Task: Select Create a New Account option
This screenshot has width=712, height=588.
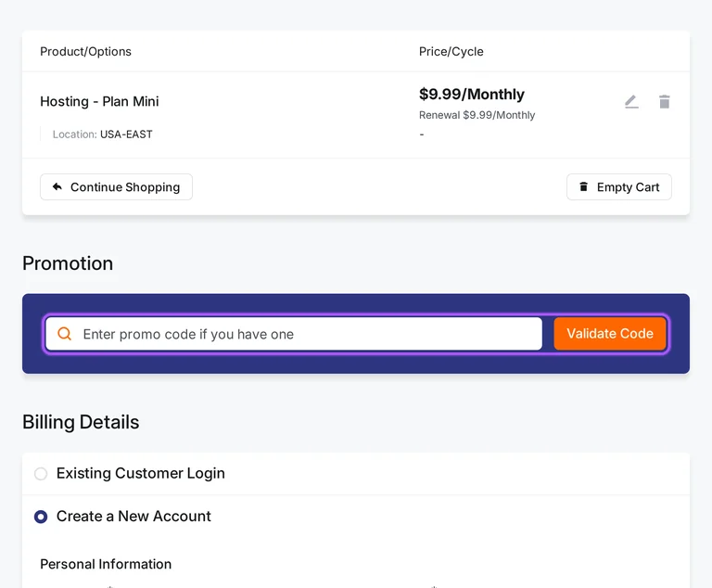Action: point(41,517)
